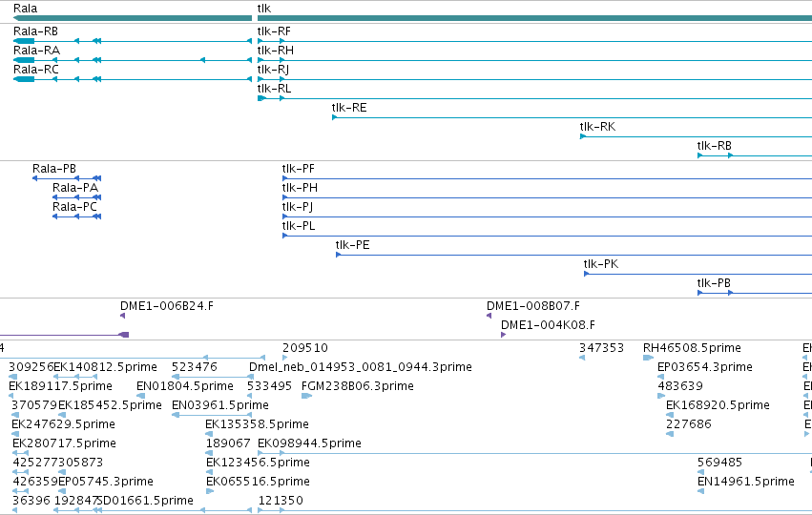
Task: Select the 347353 alignment label
Action: pyautogui.click(x=601, y=349)
